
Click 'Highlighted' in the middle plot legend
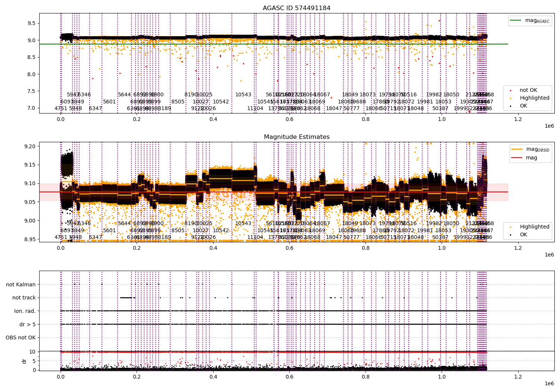pyautogui.click(x=535, y=227)
